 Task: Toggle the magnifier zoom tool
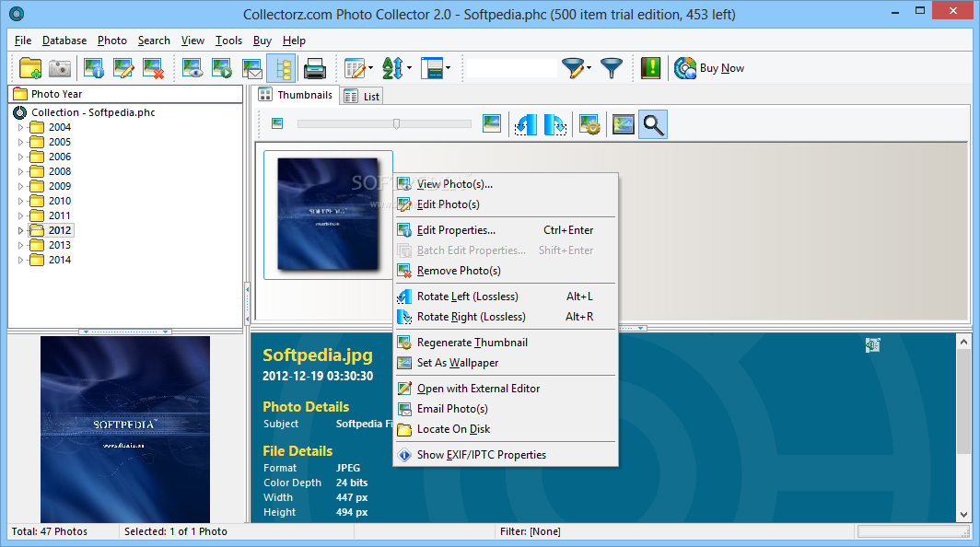click(x=653, y=124)
